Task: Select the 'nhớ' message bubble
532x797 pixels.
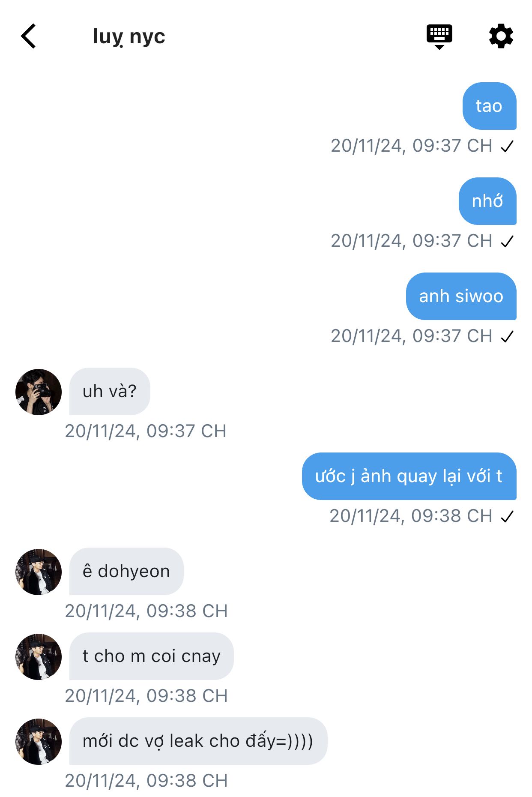Action: [x=487, y=201]
